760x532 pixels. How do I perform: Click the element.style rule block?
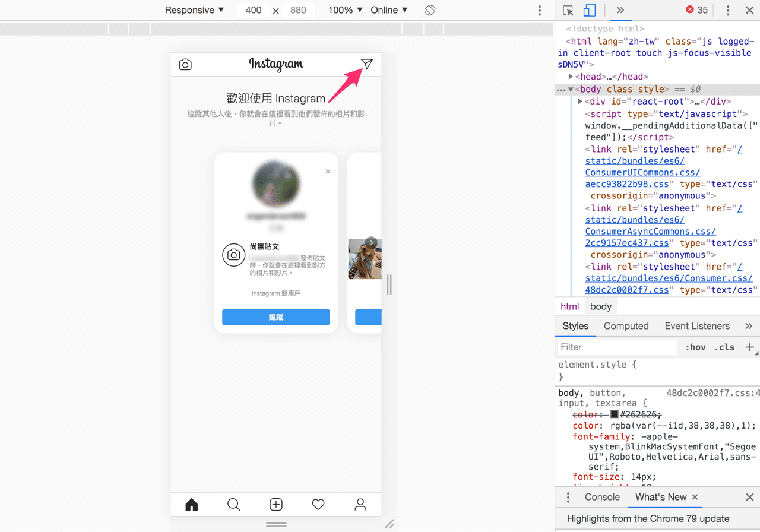pyautogui.click(x=657, y=370)
